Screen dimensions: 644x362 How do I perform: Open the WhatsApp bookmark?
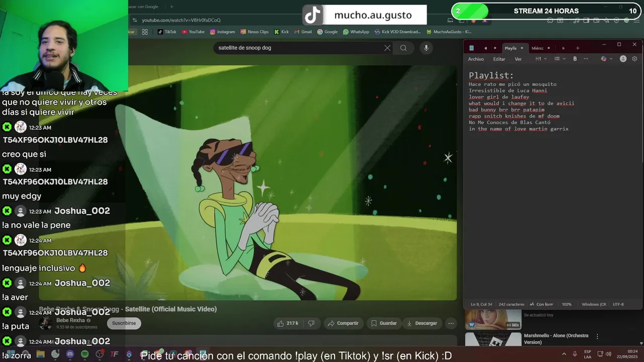point(356,32)
